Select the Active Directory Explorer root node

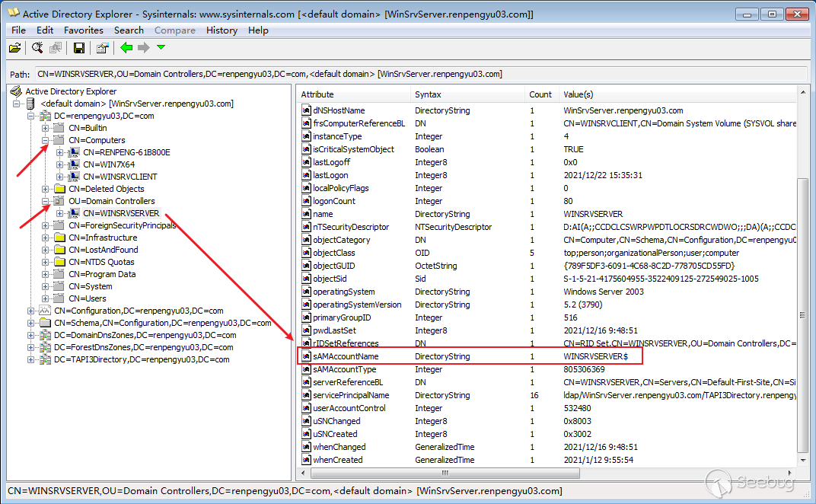[71, 91]
